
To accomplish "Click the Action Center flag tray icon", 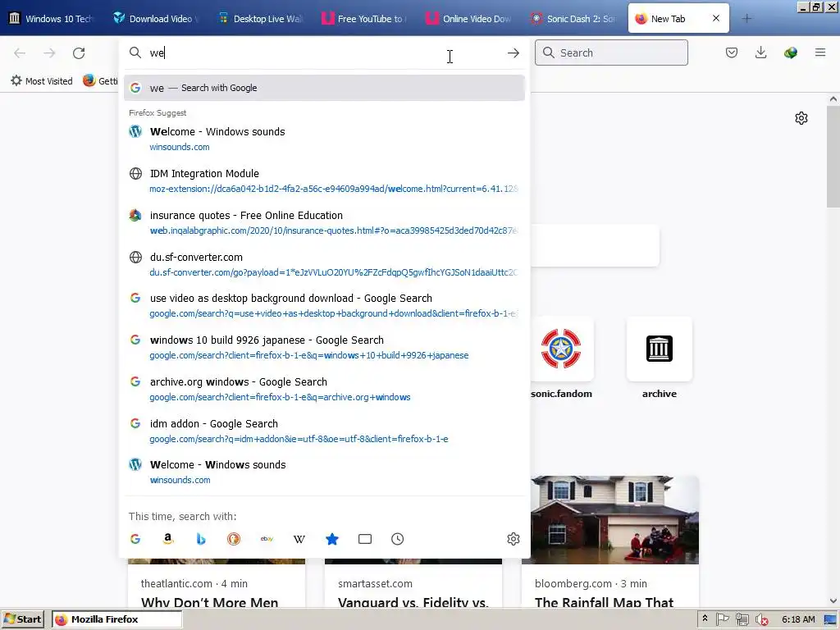I will [722, 619].
